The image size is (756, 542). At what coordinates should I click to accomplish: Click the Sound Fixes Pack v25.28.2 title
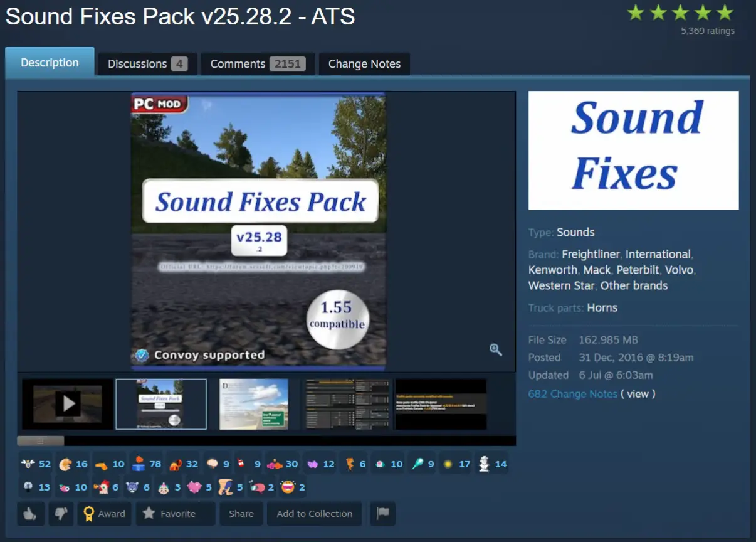point(180,16)
